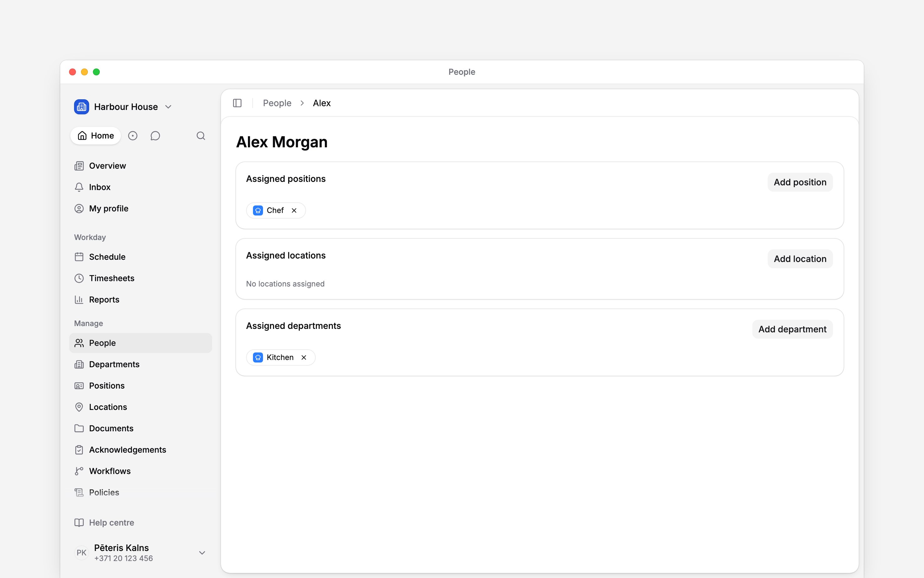
Task: Remove the Chef position tag
Action: coord(294,211)
